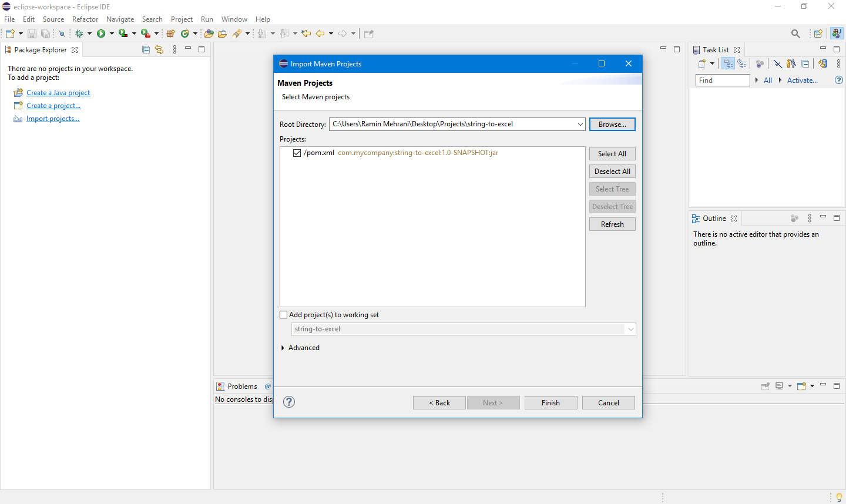Click the New Task icon in Task List
The height and width of the screenshot is (504, 846).
702,63
